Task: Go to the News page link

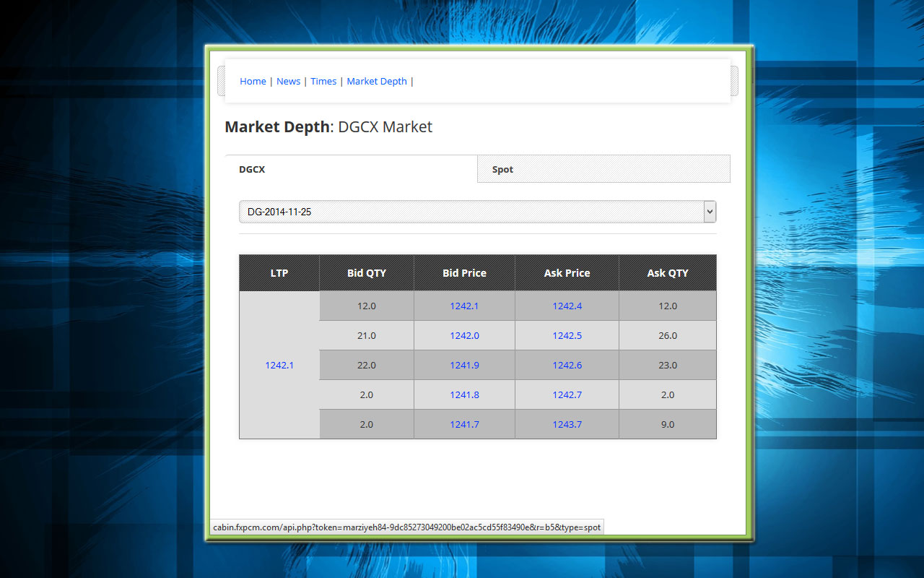Action: pyautogui.click(x=288, y=82)
